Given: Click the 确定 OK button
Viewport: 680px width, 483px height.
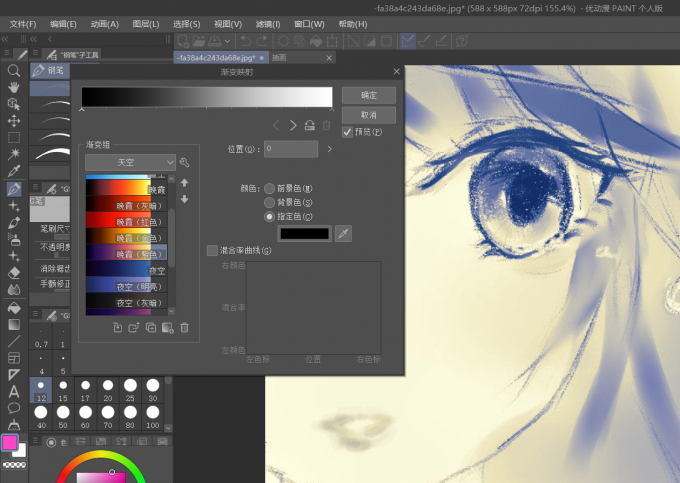Looking at the screenshot, I should [x=369, y=95].
